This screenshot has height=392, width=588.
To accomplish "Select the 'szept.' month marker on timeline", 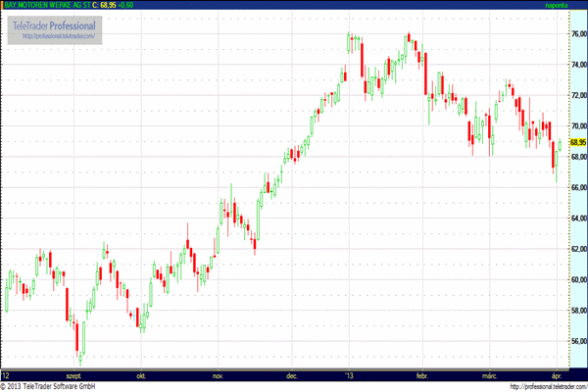I will tap(73, 375).
